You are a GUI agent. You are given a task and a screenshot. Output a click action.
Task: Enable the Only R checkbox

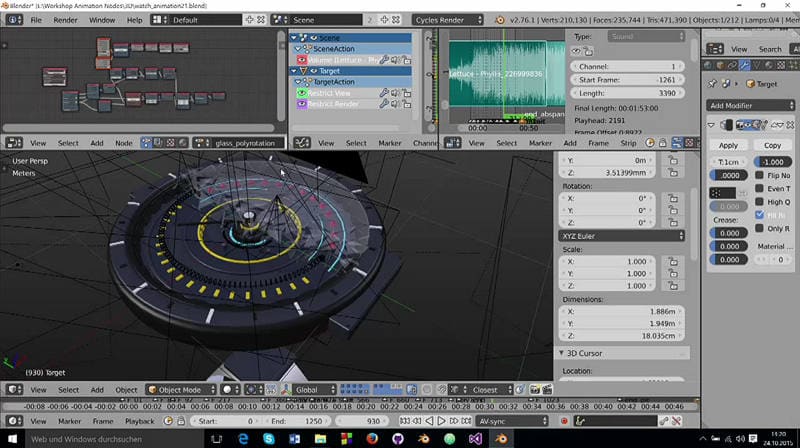[x=758, y=228]
